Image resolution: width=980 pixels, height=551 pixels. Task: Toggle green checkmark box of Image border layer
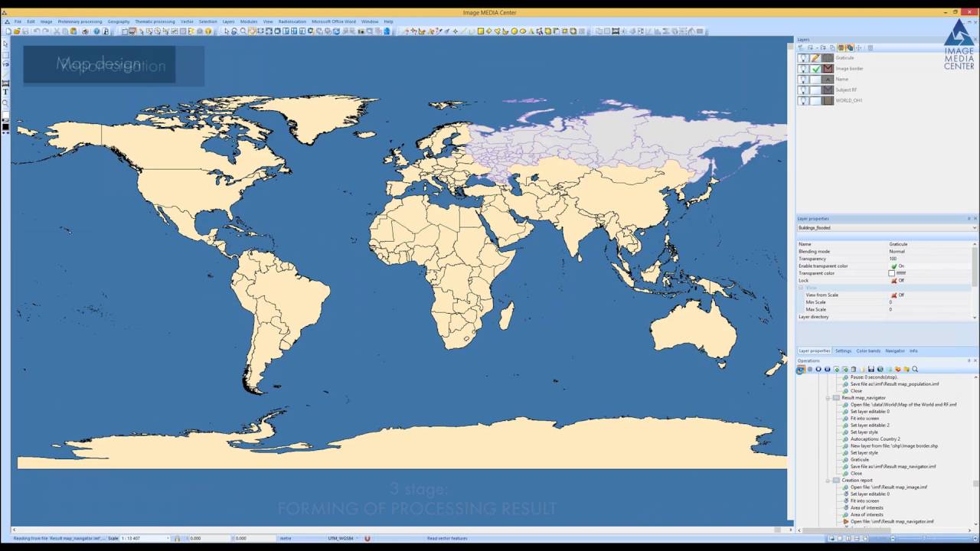click(815, 69)
